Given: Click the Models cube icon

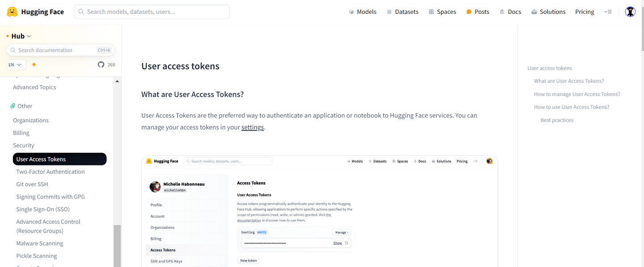Looking at the screenshot, I should pos(351,12).
